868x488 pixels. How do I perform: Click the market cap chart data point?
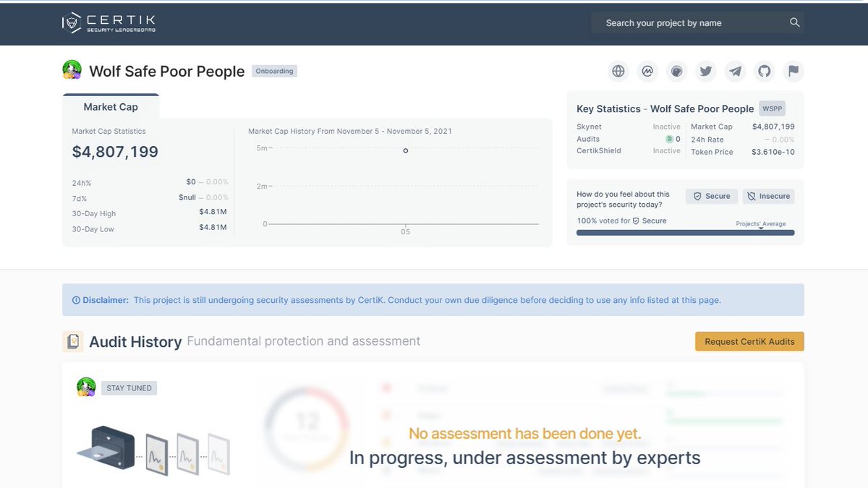(406, 150)
